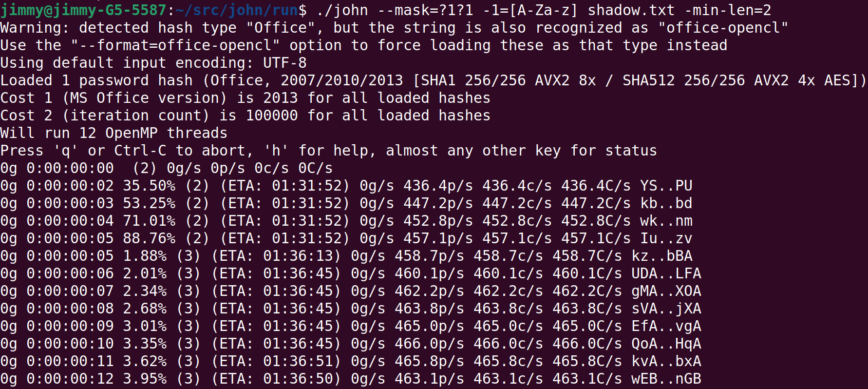Click the -min-len=2 option text
This screenshot has height=389, width=868.
pos(728,10)
